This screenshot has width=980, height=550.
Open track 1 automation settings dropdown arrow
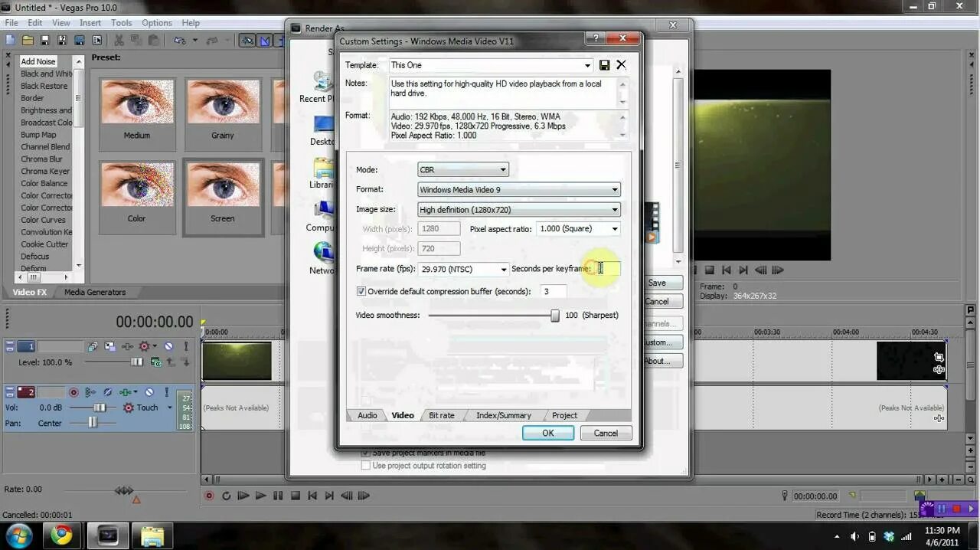click(x=155, y=346)
